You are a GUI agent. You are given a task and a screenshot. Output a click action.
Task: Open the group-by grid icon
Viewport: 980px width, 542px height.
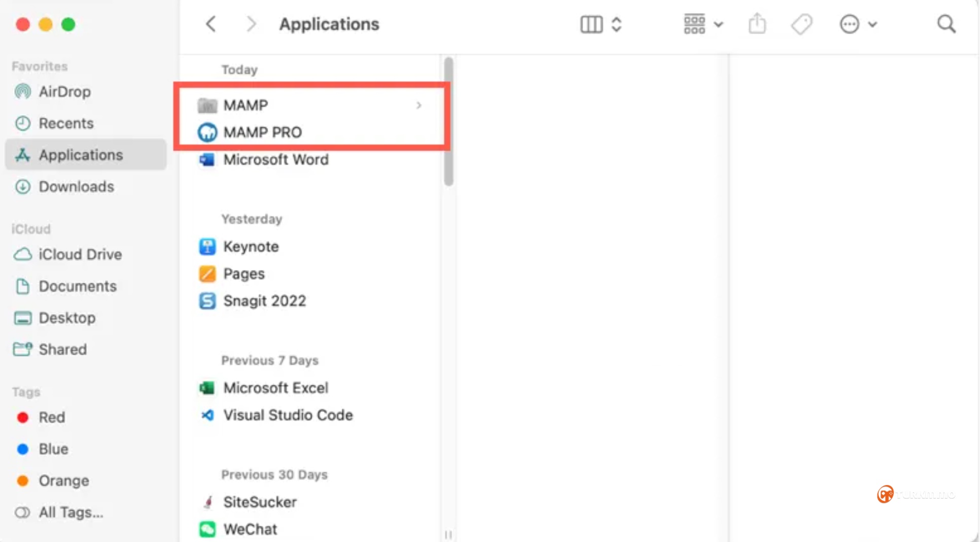(694, 24)
